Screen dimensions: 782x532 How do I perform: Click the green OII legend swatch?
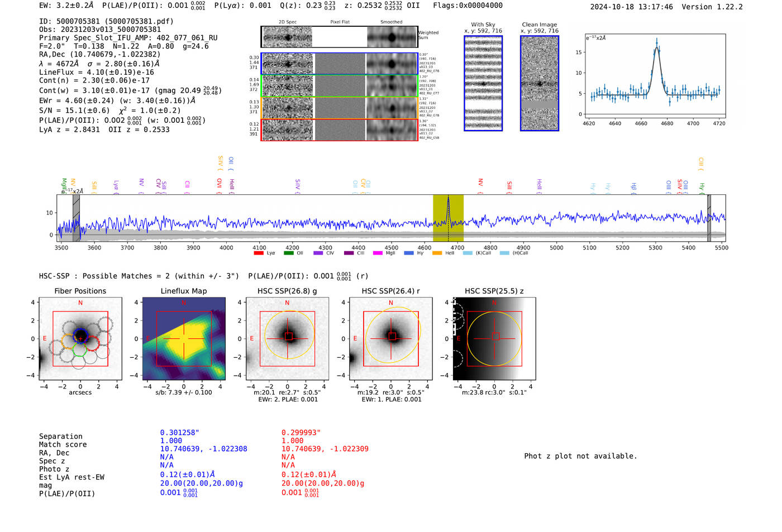tap(289, 253)
